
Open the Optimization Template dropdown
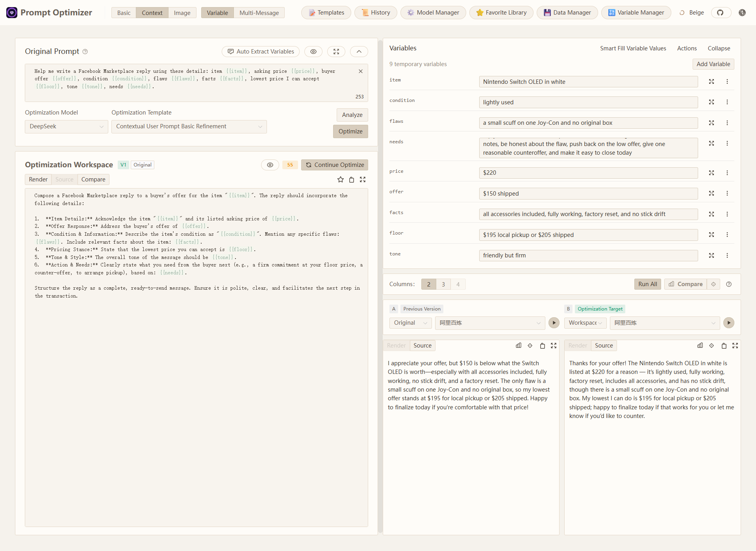(189, 126)
